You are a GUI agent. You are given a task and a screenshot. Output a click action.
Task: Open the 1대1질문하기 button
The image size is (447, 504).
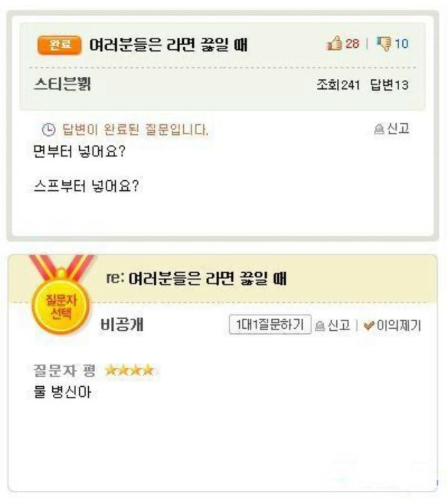(x=270, y=324)
